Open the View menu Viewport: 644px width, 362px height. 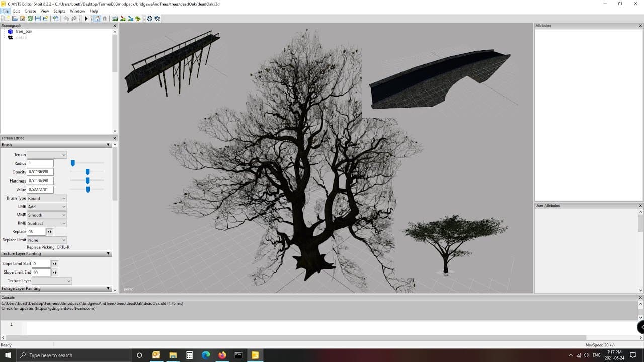click(45, 11)
